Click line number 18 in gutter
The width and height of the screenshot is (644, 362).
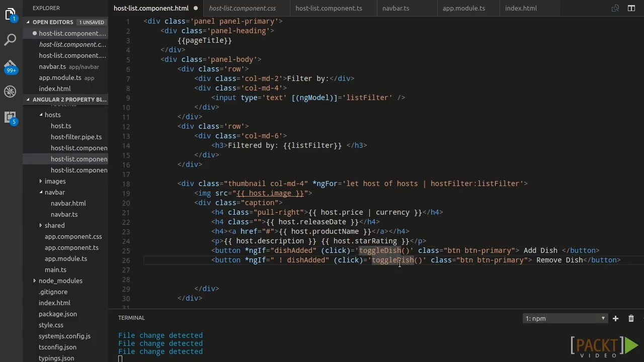(x=126, y=184)
